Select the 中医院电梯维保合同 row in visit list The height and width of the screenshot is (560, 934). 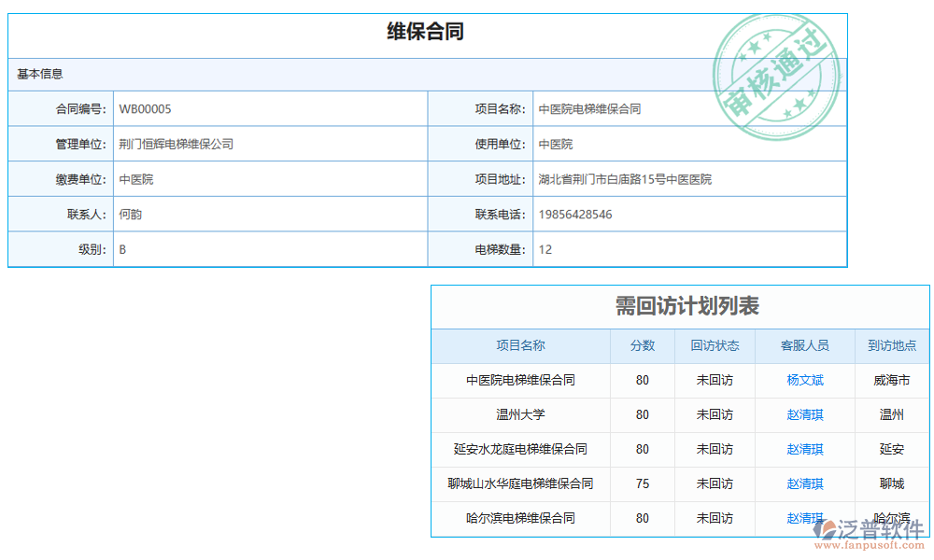pos(520,380)
